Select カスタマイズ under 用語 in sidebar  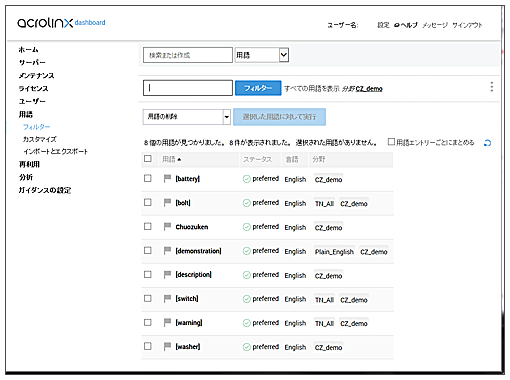tap(40, 139)
